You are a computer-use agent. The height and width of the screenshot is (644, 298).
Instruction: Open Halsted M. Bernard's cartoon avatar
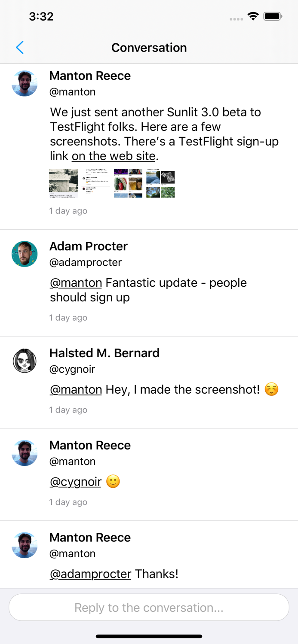coord(25,361)
